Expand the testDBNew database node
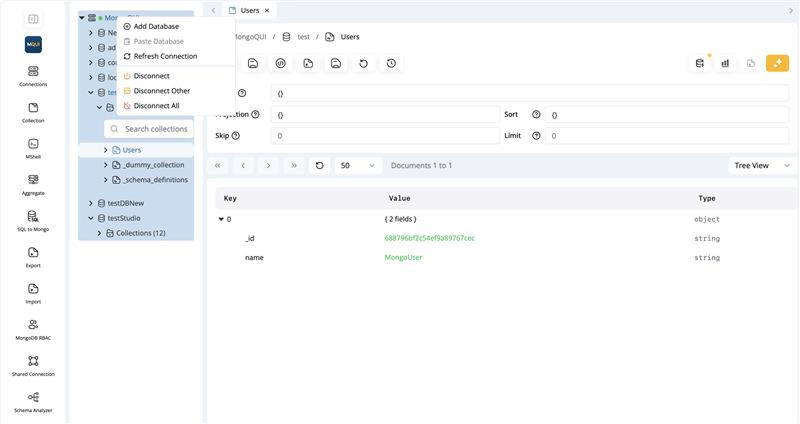The image size is (800, 424). coord(91,203)
